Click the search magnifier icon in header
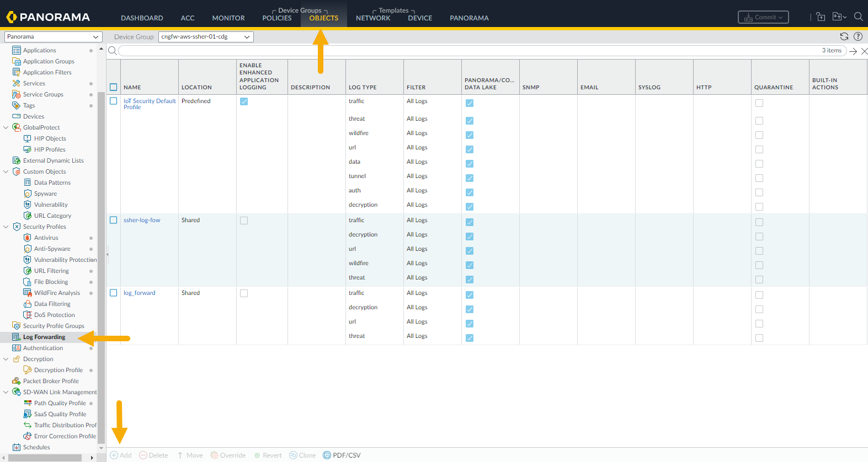This screenshot has height=462, width=868. [x=858, y=17]
